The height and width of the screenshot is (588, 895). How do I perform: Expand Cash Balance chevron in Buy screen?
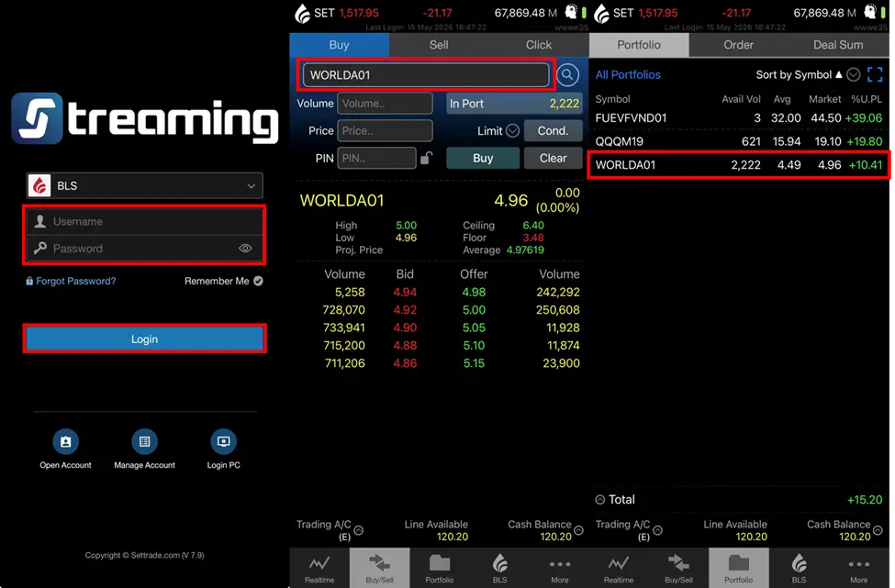pyautogui.click(x=579, y=530)
